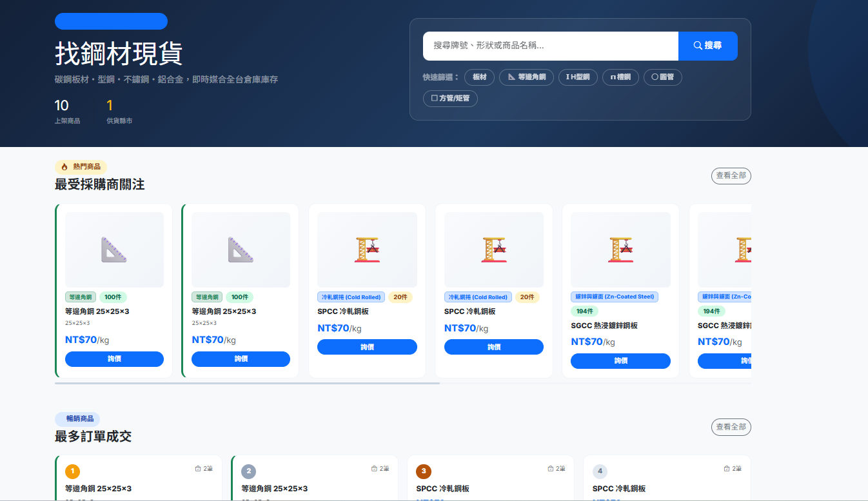
Task: Select the 槽鋼 quick filter chip
Action: coord(620,77)
